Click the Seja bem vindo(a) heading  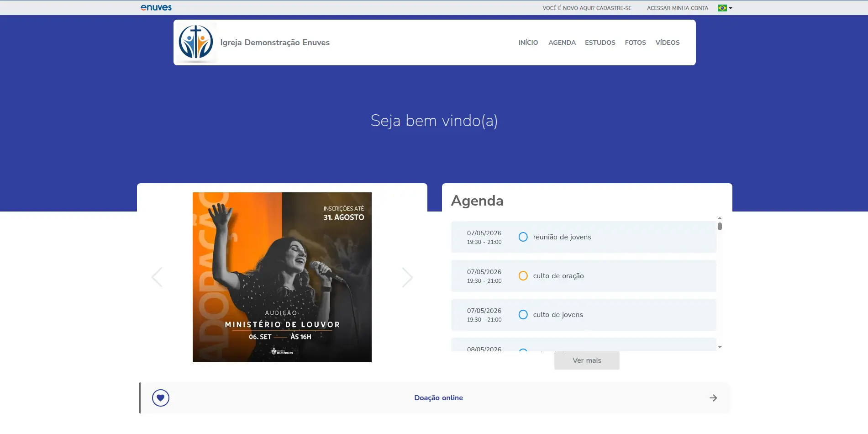tap(434, 121)
